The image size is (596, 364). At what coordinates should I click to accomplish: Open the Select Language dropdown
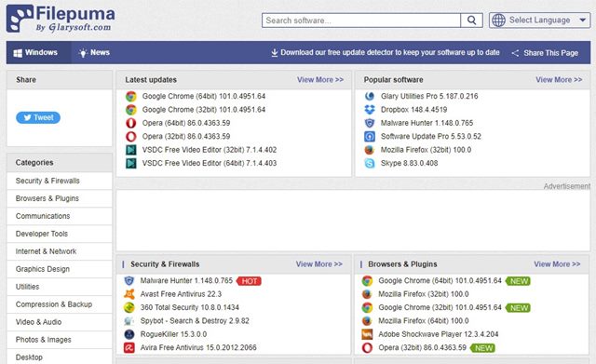tap(539, 20)
